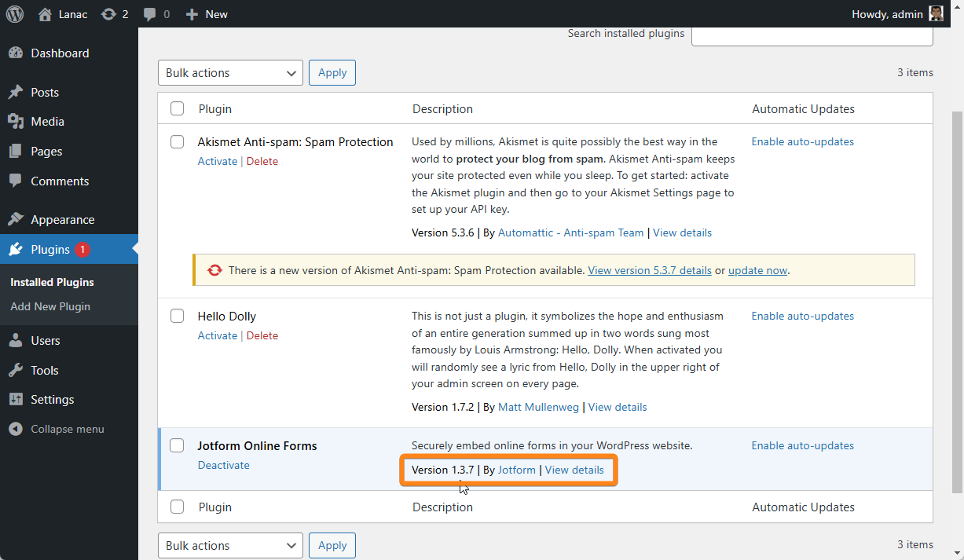Open the New content menu in admin bar
This screenshot has width=964, height=560.
coord(207,14)
